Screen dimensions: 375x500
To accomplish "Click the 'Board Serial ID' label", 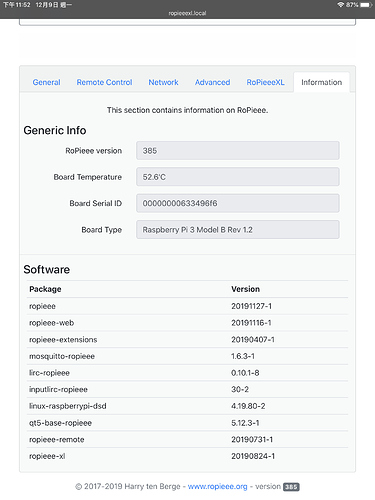I will pos(96,203).
